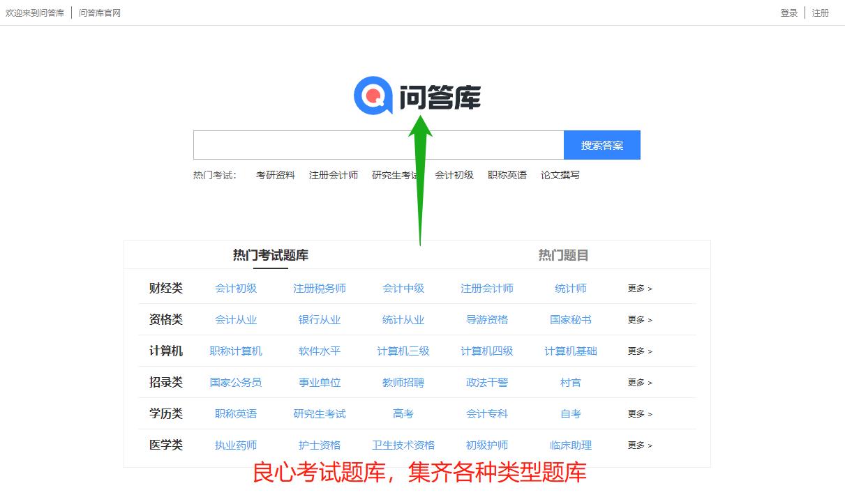Click the 考研资料 hot exam link
This screenshot has width=845, height=504.
click(x=276, y=175)
